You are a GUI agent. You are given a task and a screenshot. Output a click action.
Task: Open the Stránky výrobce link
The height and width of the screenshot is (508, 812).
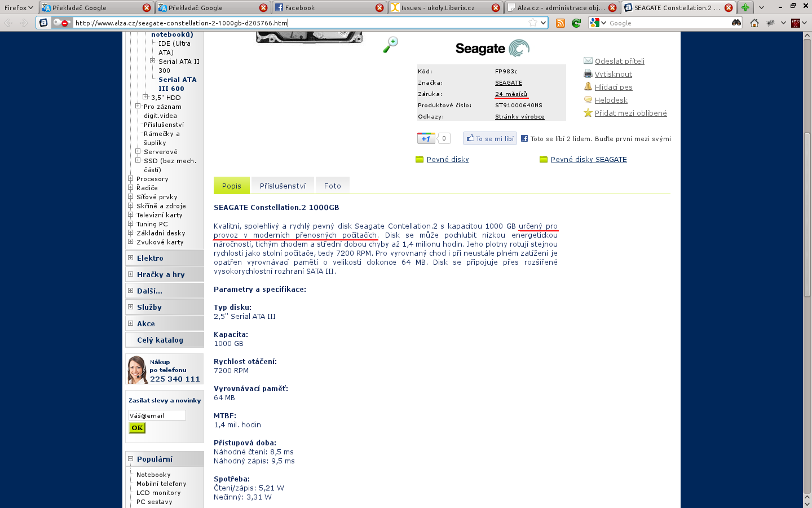[519, 116]
